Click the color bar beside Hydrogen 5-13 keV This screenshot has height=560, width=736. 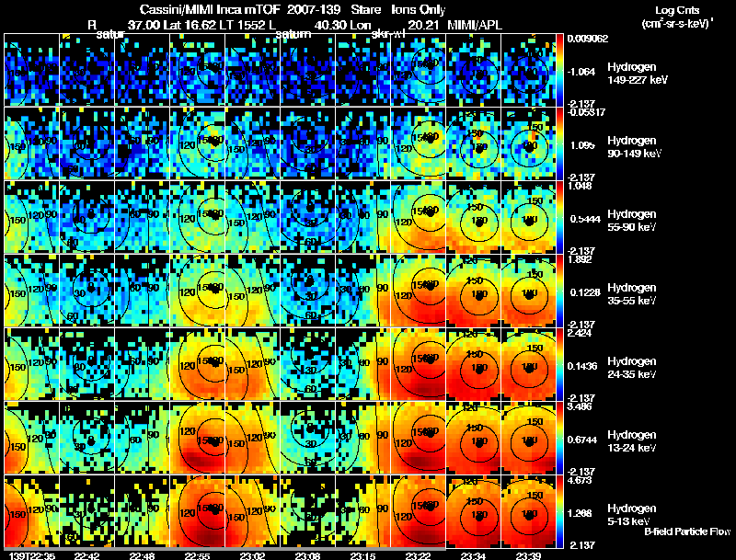pyautogui.click(x=559, y=511)
